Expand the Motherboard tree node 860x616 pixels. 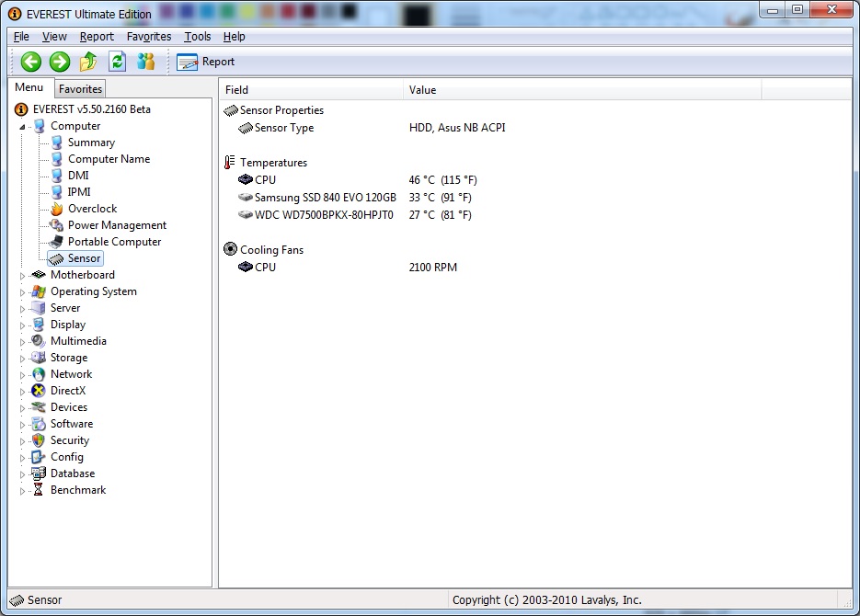(24, 275)
